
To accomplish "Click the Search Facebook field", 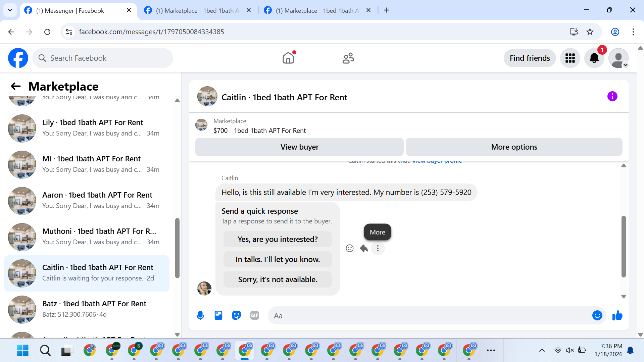I will [103, 58].
